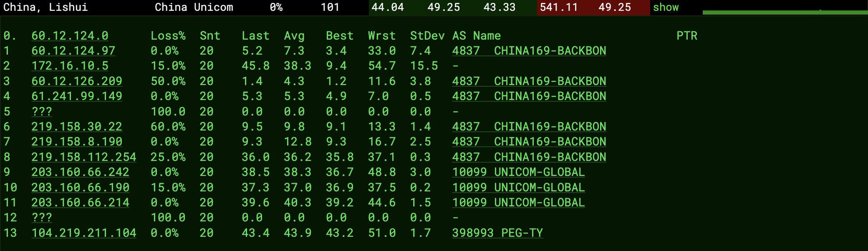Open AS 10099 UNICOM-GLOBAL link on hop 9

pyautogui.click(x=518, y=172)
